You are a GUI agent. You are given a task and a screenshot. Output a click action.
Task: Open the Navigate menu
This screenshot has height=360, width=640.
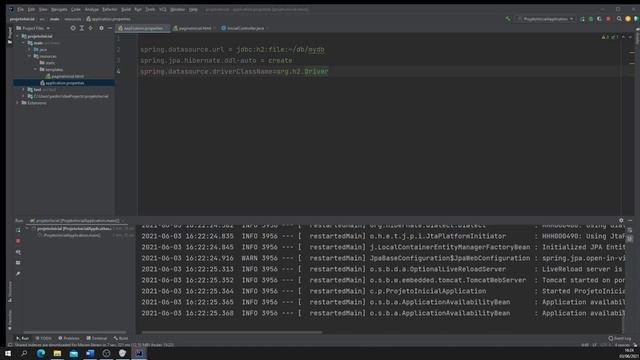click(x=59, y=9)
